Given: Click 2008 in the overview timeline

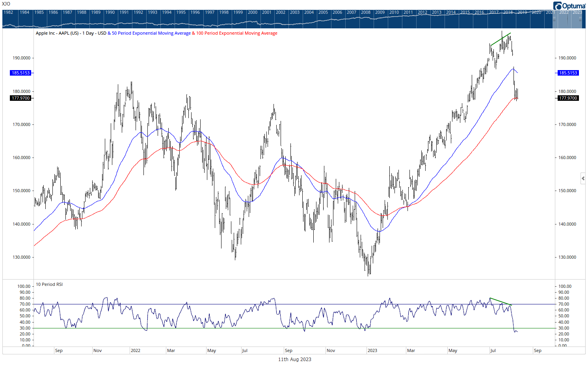Looking at the screenshot, I should click(366, 12).
